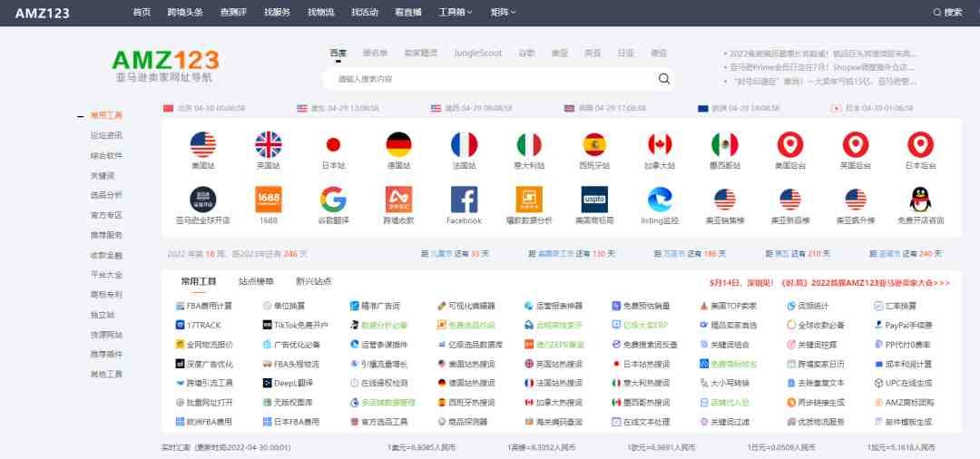Open 查测评 in the top navigation
Image resolution: width=980 pixels, height=459 pixels.
click(x=234, y=12)
